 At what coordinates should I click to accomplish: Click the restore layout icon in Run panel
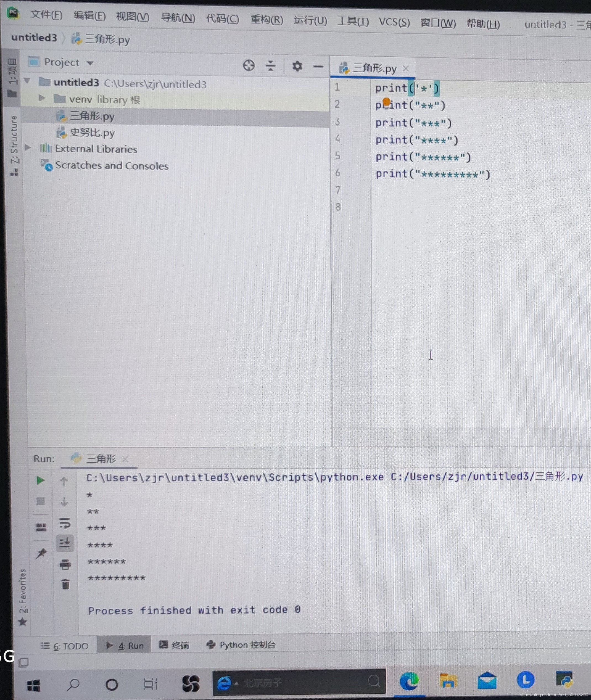tap(41, 527)
